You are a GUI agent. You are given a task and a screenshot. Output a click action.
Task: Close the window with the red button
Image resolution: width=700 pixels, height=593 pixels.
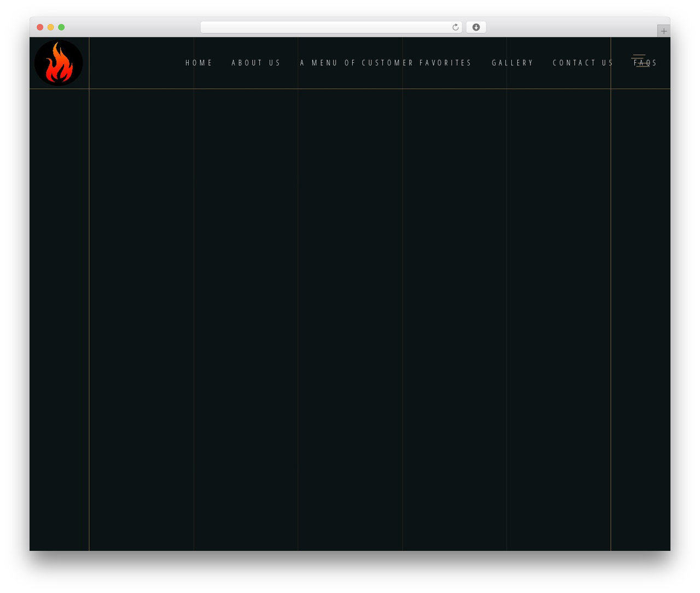[40, 27]
